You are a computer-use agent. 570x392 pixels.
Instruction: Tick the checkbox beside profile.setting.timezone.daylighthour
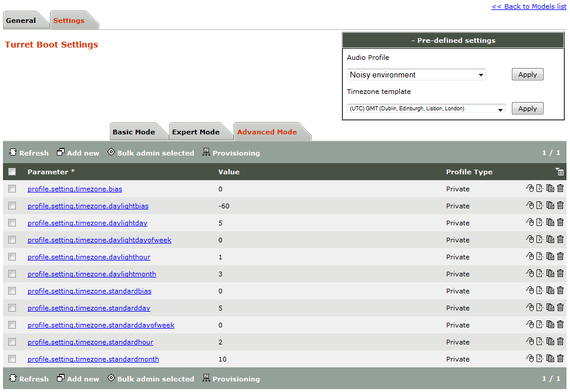coord(12,257)
